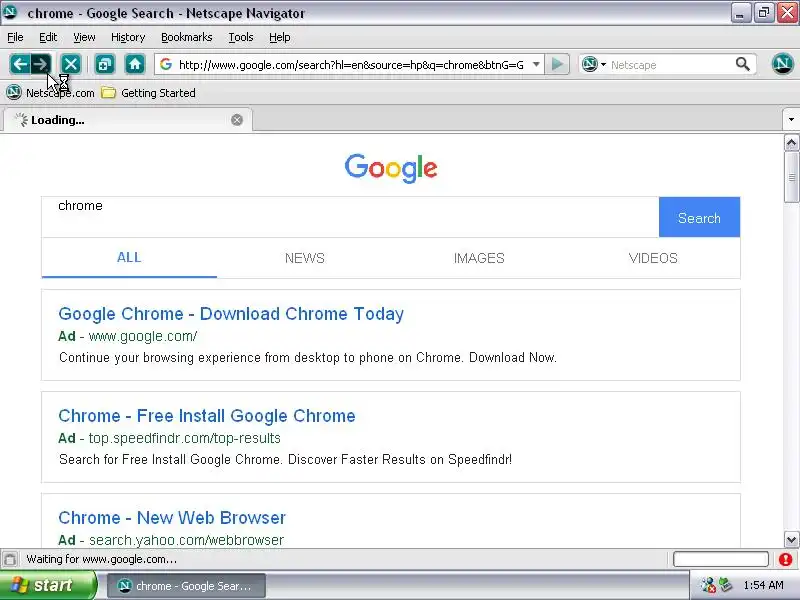Click the red alert icon in status bar
The image size is (800, 600).
tap(785, 559)
